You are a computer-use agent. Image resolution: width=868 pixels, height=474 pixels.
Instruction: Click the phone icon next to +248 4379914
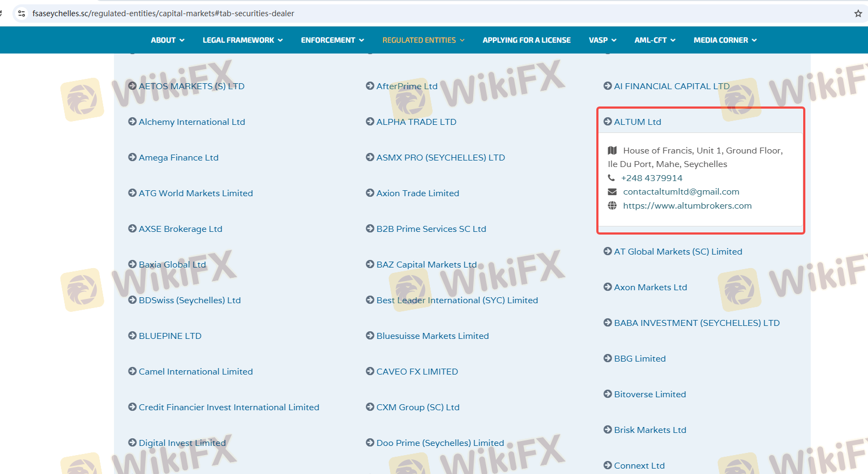[611, 178]
